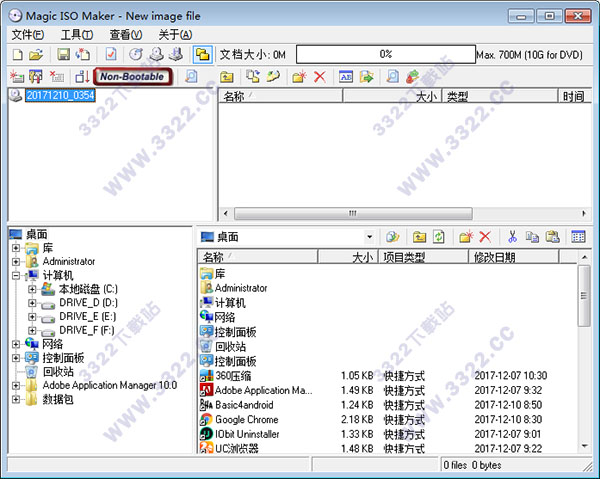The image size is (600, 479).
Task: Toggle the file browser panel icon
Action: pos(202,55)
